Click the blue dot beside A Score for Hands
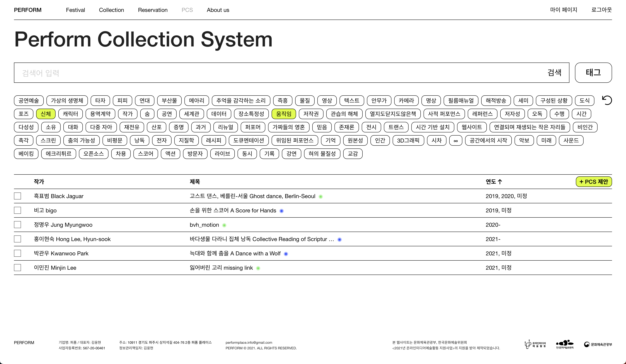The width and height of the screenshot is (626, 364). 281,211
